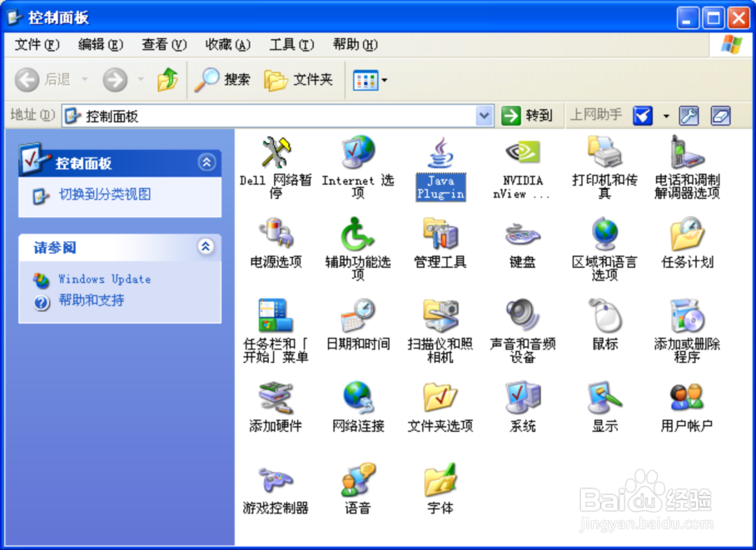Open the 文件(F) menu

(37, 45)
